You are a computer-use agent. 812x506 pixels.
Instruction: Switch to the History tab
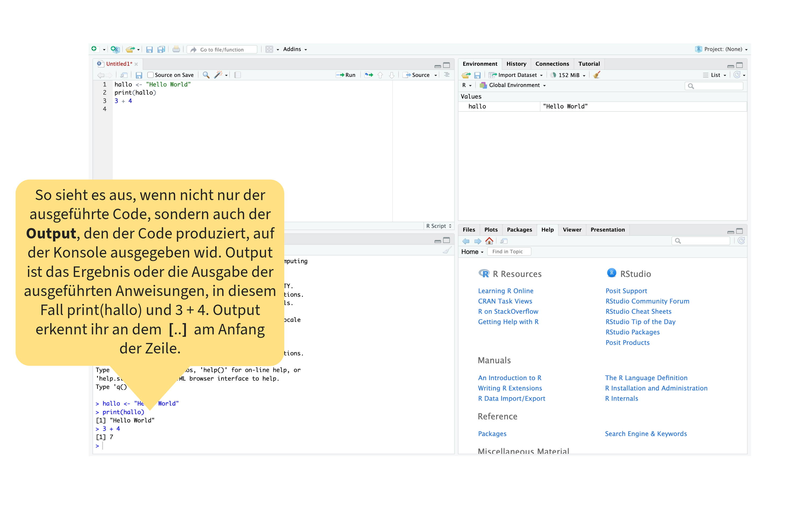516,64
